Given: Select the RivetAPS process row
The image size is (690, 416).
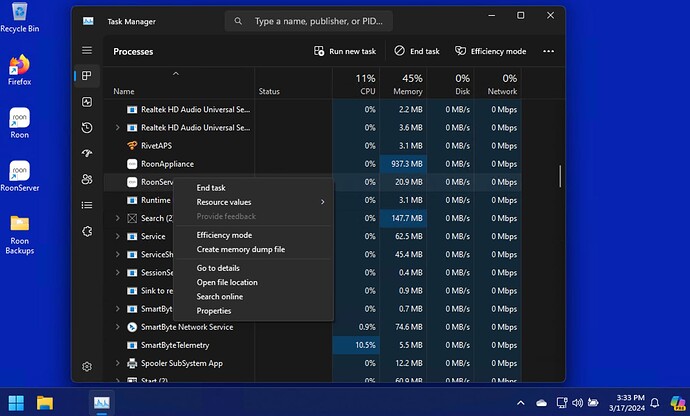Looking at the screenshot, I should pos(313,146).
